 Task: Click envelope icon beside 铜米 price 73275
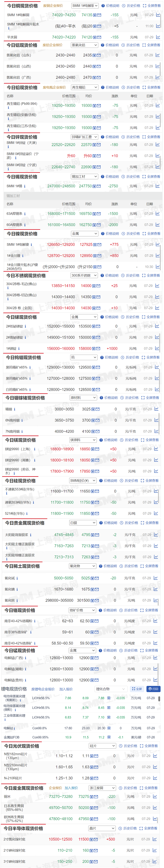pos(96,797)
